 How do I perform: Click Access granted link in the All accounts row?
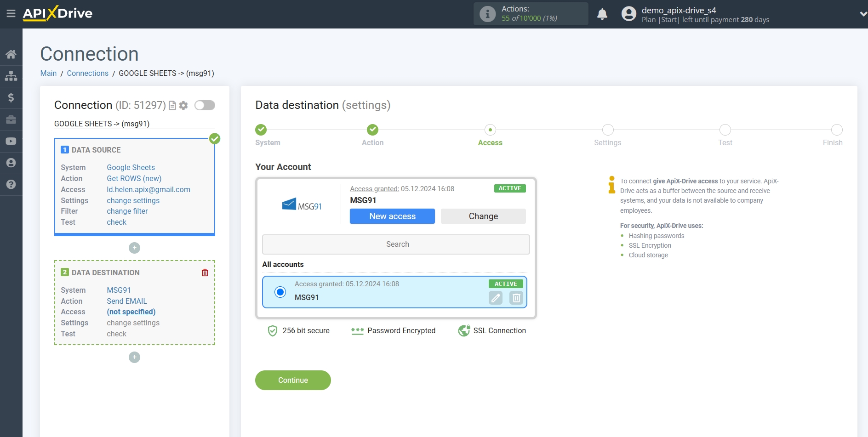click(x=319, y=284)
